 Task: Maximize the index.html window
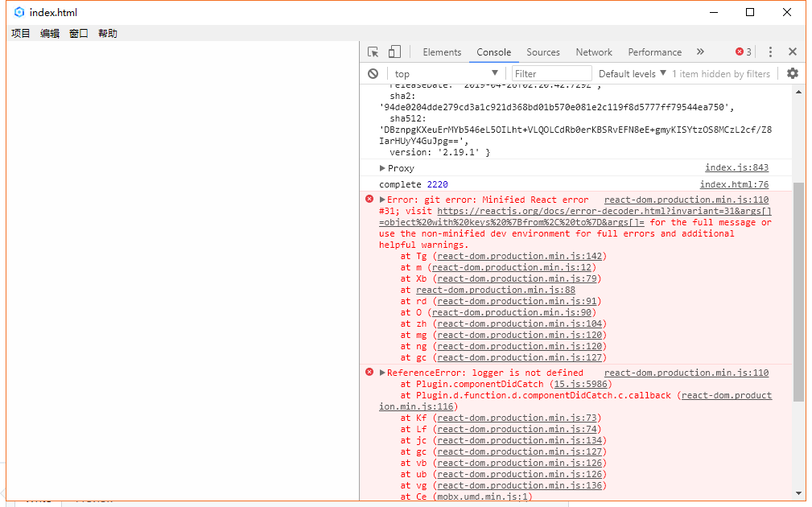pyautogui.click(x=750, y=12)
